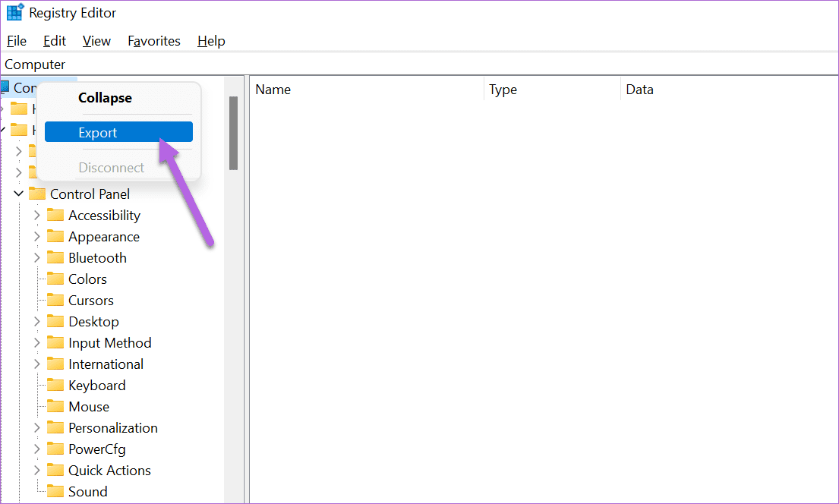Open the Edit menu

(55, 41)
